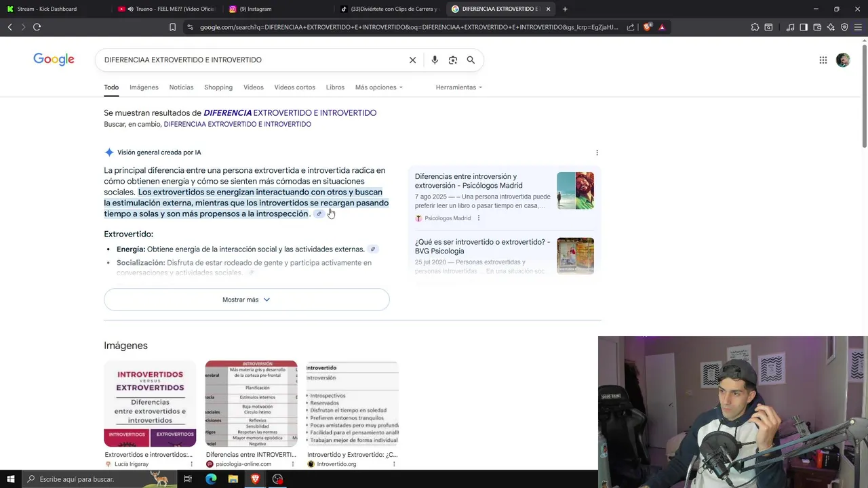Search by image with the Google Lens icon
The image size is (868, 488).
(452, 60)
